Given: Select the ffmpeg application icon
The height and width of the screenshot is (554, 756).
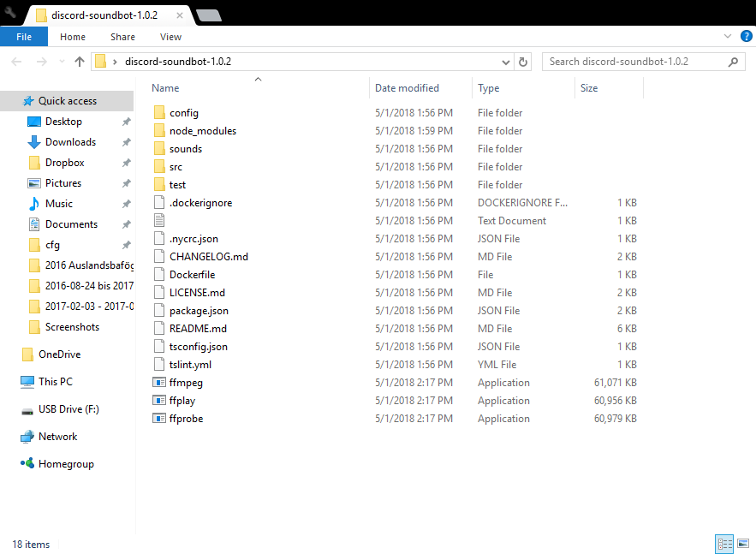Looking at the screenshot, I should [x=159, y=383].
